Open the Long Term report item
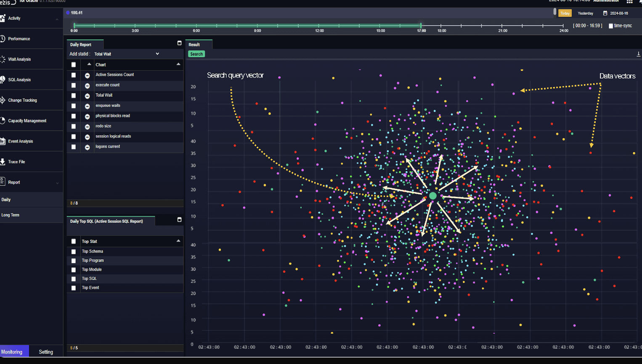This screenshot has width=642, height=364. (x=32, y=215)
